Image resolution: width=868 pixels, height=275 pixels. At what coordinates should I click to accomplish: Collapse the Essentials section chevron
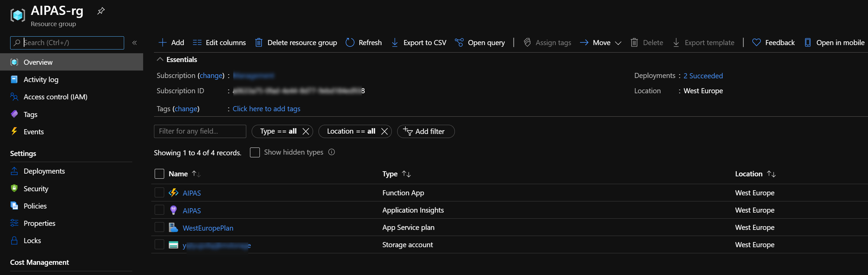coord(160,59)
